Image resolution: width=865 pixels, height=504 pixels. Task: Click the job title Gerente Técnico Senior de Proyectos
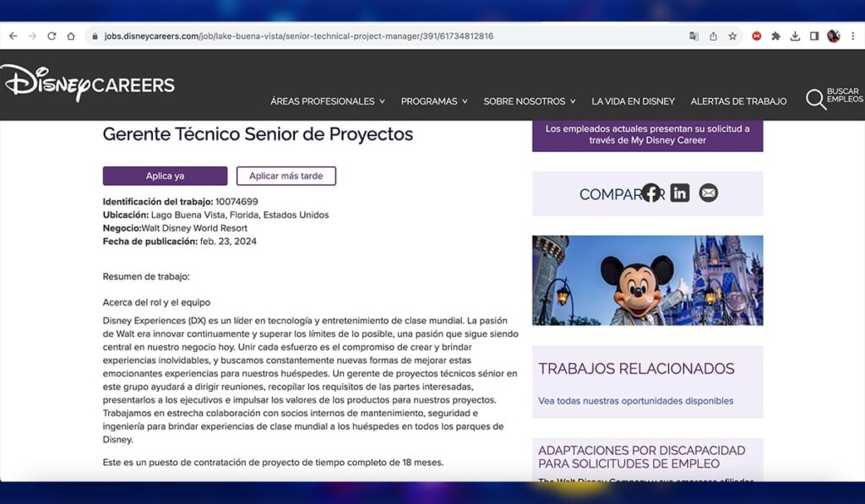pos(258,134)
